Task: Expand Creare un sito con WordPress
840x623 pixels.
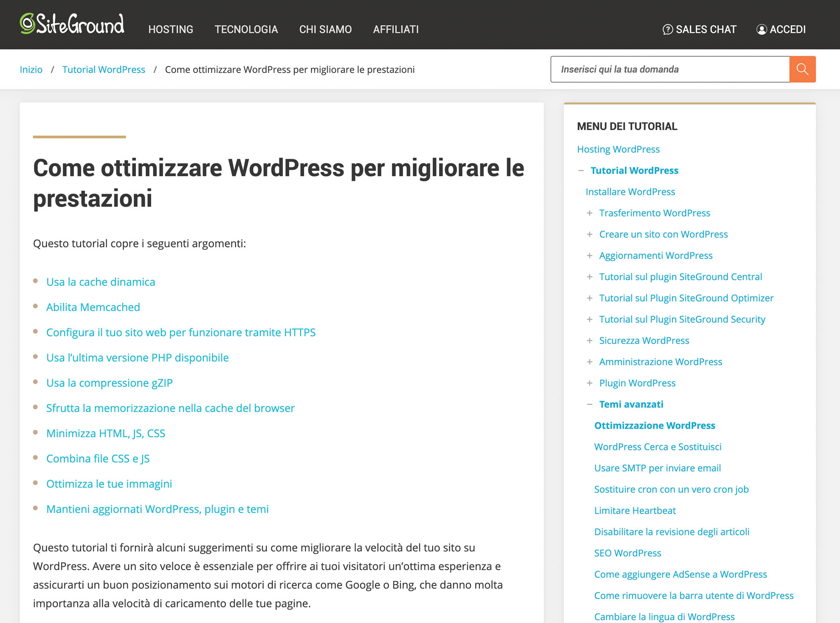Action: (590, 234)
